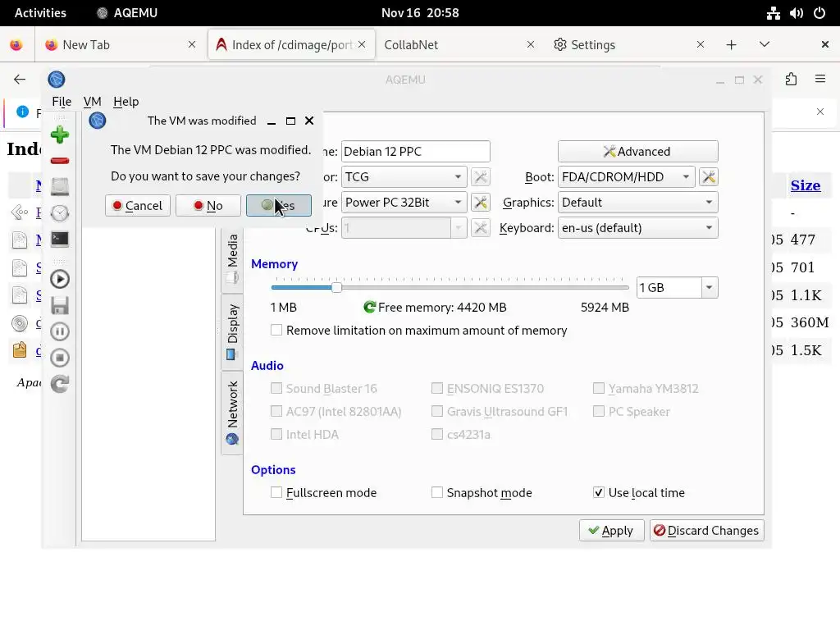The height and width of the screenshot is (630, 840).
Task: Open the hard disk image manager icon
Action: tap(59, 186)
